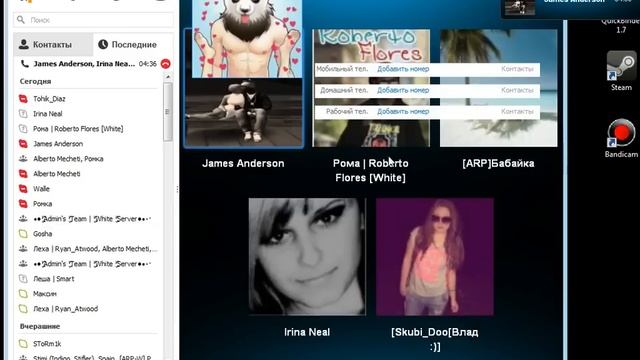Click the phone icon beside active call entry
The image size is (640, 360).
tap(24, 64)
